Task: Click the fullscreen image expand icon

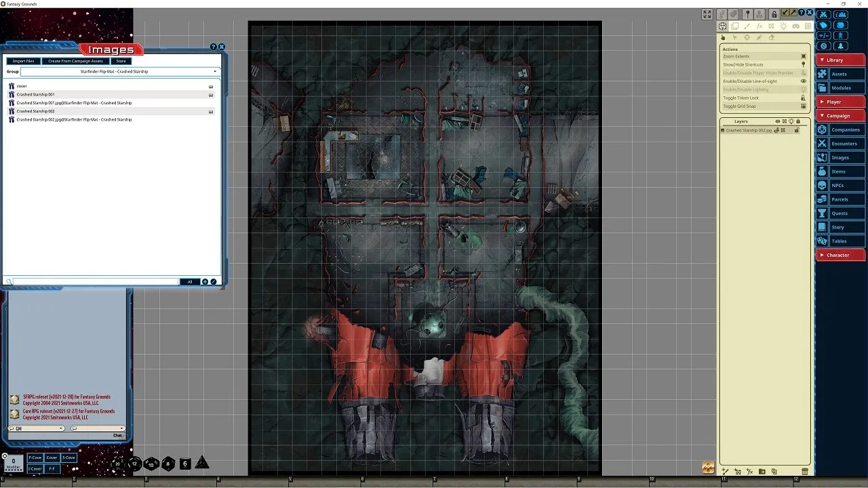Action: (x=707, y=14)
